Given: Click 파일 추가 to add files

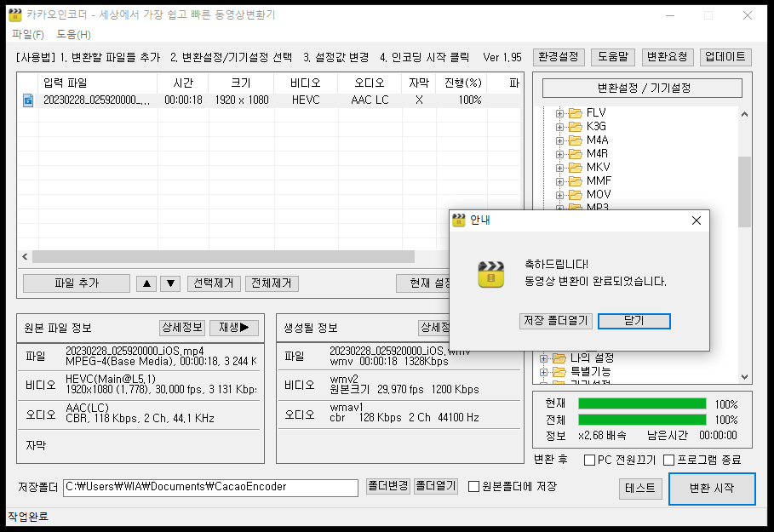Looking at the screenshot, I should [x=77, y=283].
